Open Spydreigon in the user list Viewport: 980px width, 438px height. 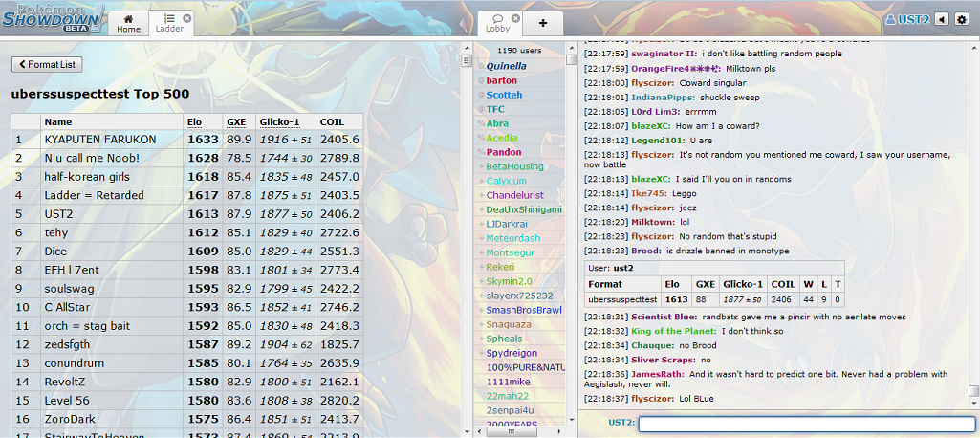pyautogui.click(x=512, y=353)
